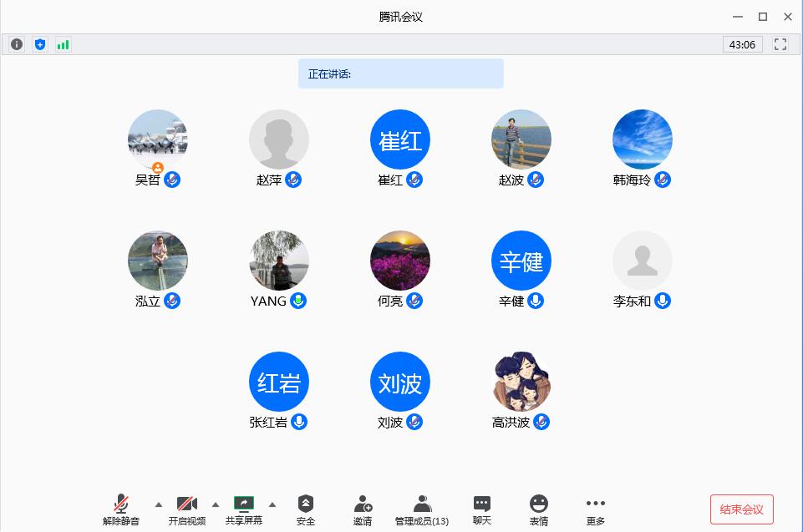Expand the video options arrow
The image size is (803, 532).
(216, 504)
